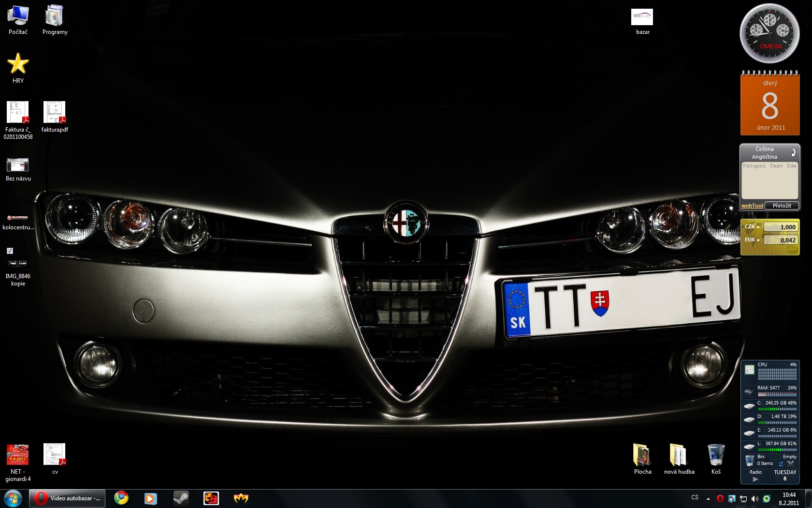Toggle the checkbox above IMG_8846 kopie
Screen dimensions: 812x508
[10, 251]
